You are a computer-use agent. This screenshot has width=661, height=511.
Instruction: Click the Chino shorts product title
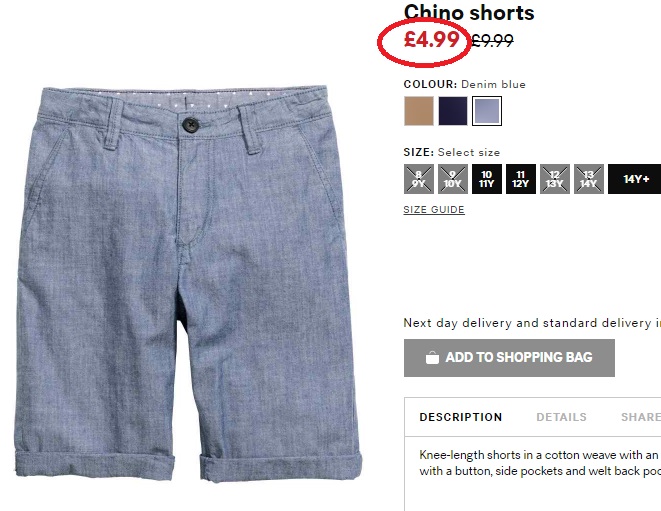pyautogui.click(x=469, y=13)
